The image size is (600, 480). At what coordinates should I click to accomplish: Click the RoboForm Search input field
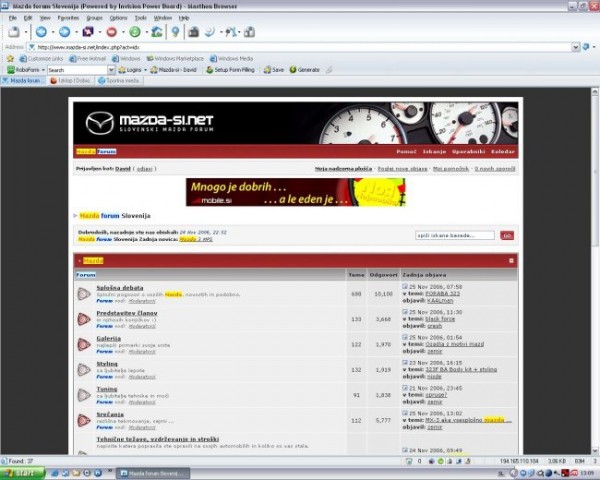pyautogui.click(x=77, y=70)
